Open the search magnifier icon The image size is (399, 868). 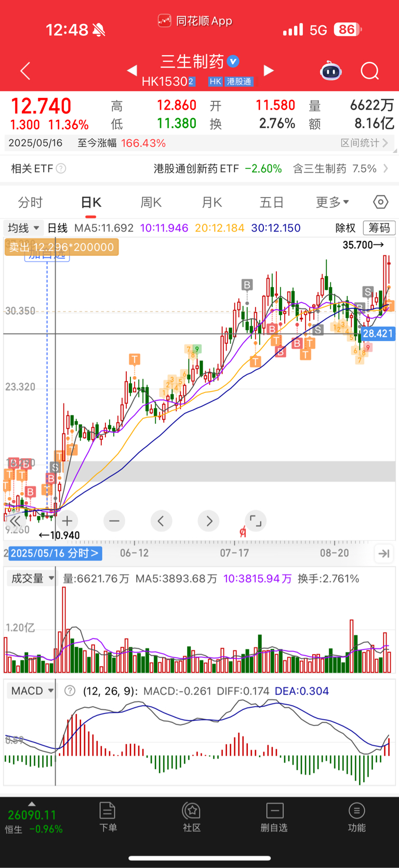click(x=370, y=71)
